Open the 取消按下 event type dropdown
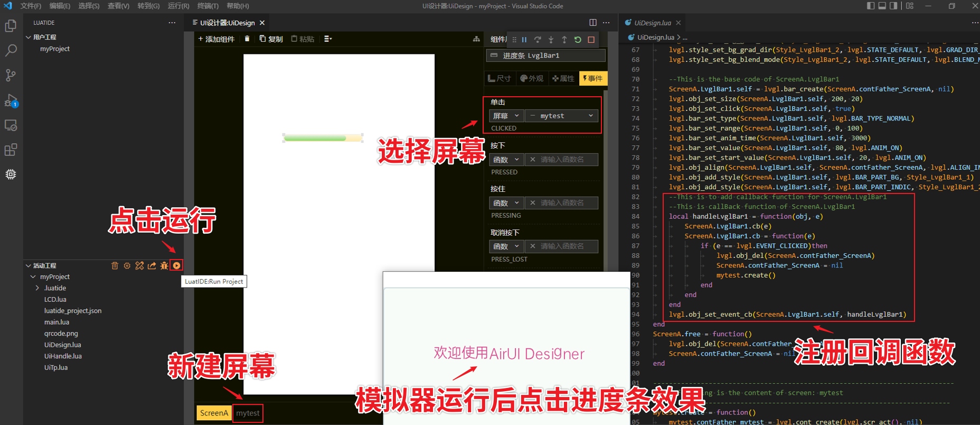This screenshot has height=425, width=980. 506,246
